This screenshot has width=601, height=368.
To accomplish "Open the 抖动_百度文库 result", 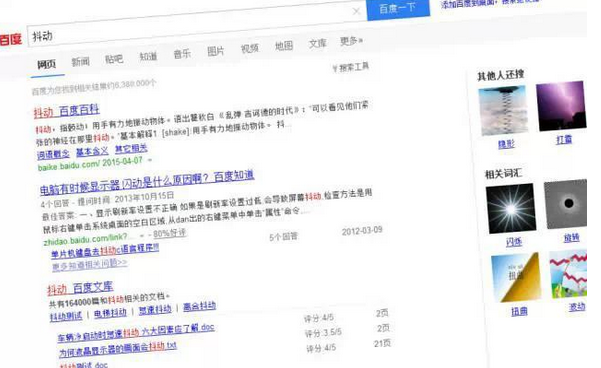I will (x=80, y=288).
